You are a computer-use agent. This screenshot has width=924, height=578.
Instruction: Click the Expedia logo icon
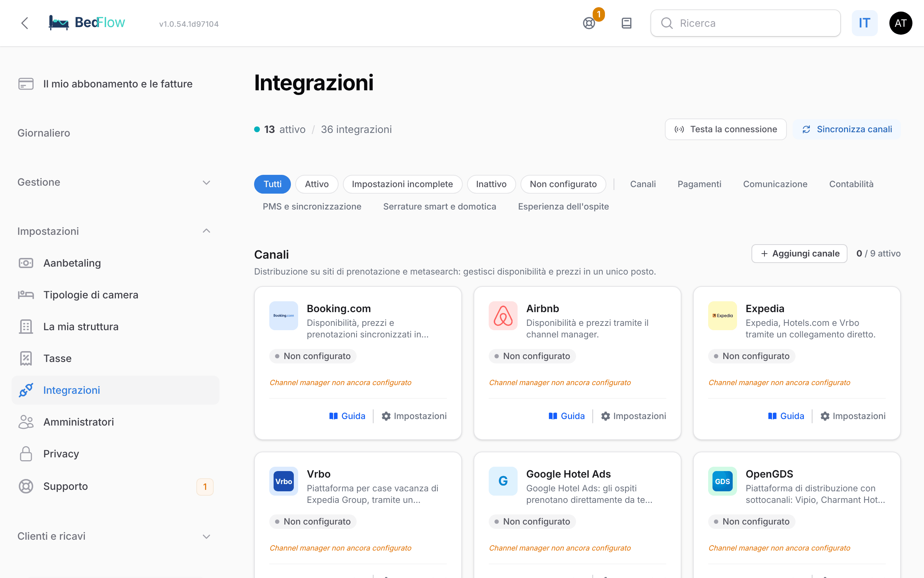722,316
